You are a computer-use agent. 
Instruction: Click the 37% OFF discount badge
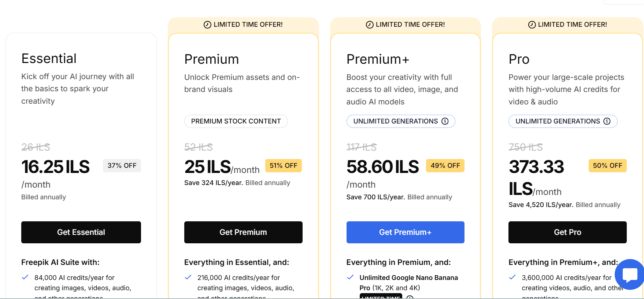122,166
